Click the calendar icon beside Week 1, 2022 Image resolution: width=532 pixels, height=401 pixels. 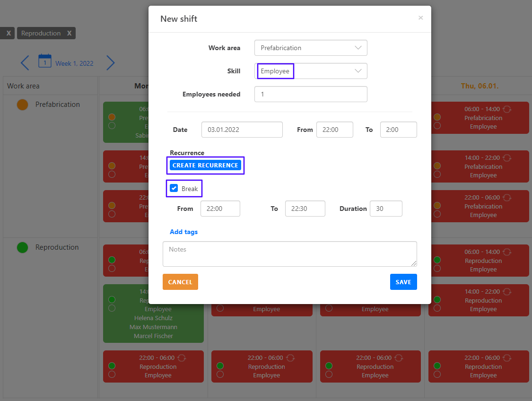pyautogui.click(x=45, y=62)
